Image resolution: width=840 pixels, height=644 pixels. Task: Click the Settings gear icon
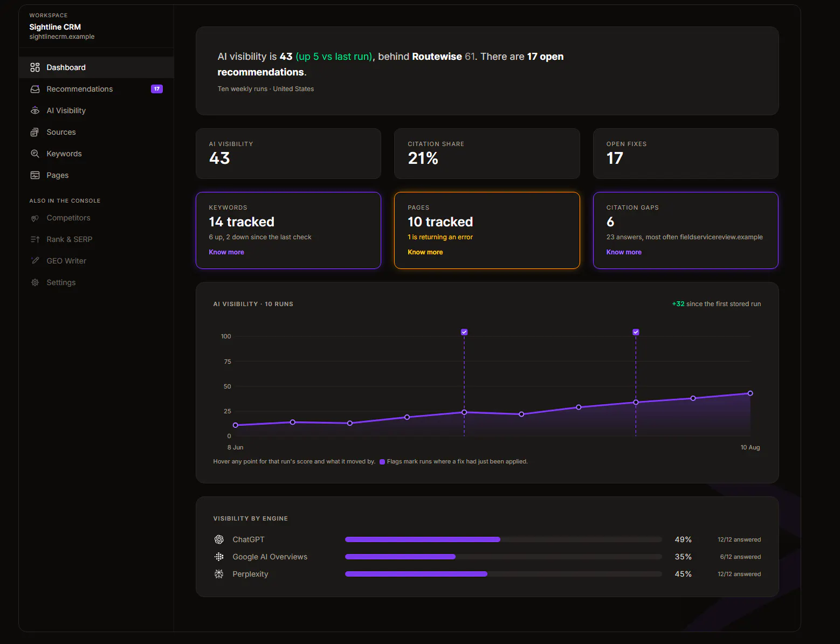click(35, 282)
